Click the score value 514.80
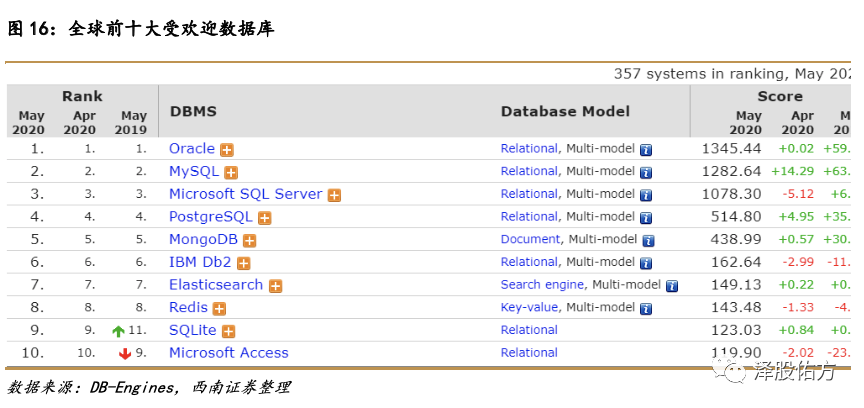 (736, 217)
